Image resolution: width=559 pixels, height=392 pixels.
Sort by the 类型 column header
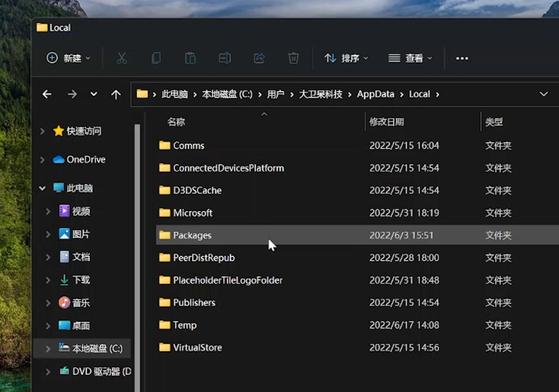point(494,122)
